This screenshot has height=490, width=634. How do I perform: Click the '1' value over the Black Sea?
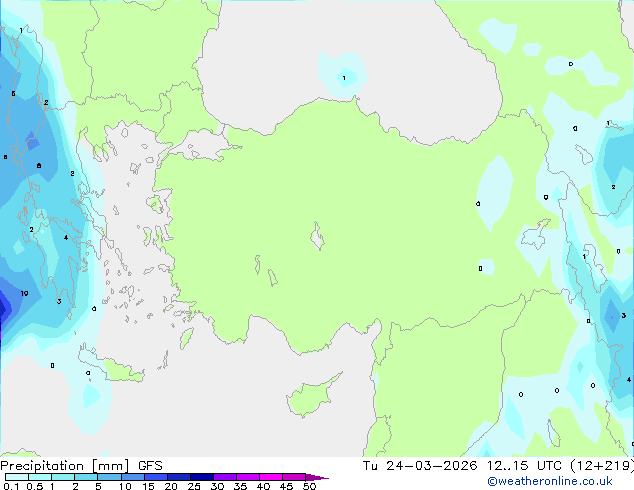click(x=344, y=78)
